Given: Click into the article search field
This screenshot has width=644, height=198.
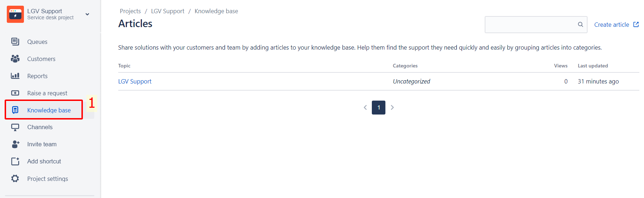Looking at the screenshot, I should point(530,25).
